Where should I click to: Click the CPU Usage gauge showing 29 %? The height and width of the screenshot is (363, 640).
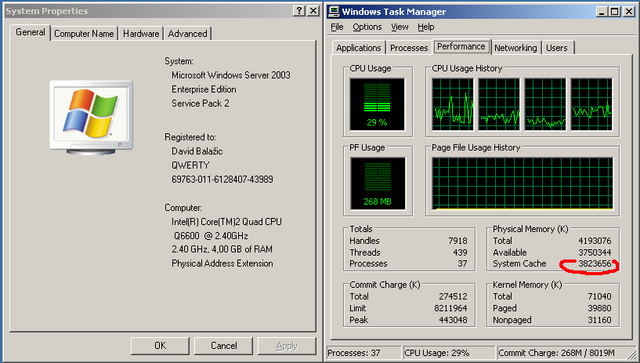click(377, 104)
